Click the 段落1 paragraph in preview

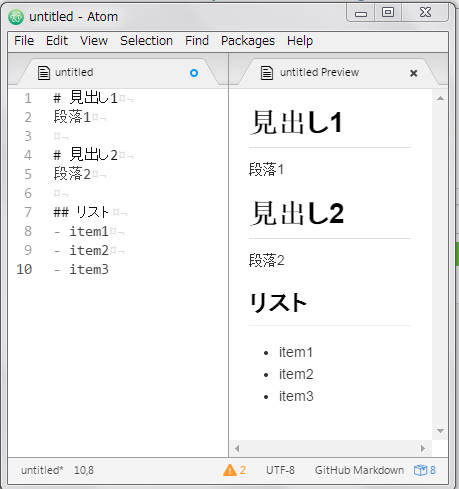click(266, 169)
